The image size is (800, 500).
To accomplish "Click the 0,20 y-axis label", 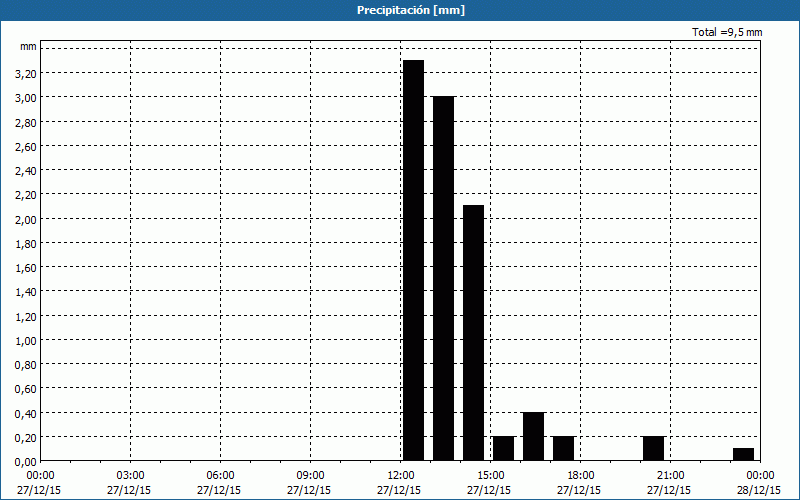I will tap(26, 438).
